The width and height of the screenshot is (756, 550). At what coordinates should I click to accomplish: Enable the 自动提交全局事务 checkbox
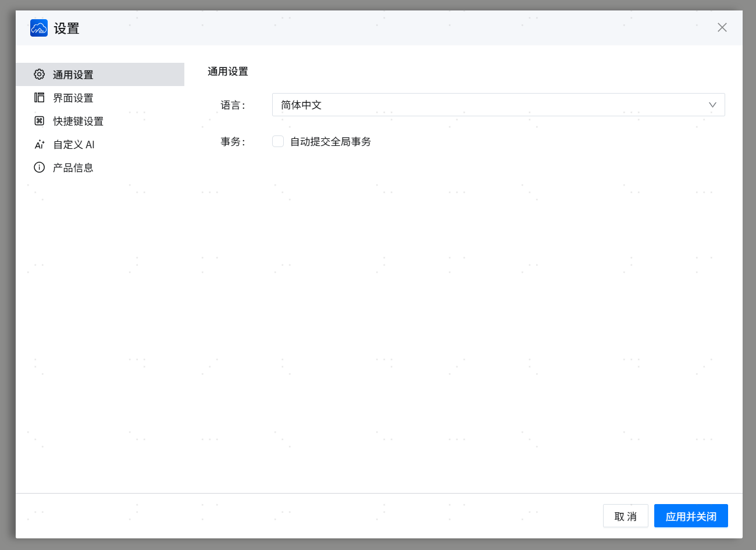[278, 141]
